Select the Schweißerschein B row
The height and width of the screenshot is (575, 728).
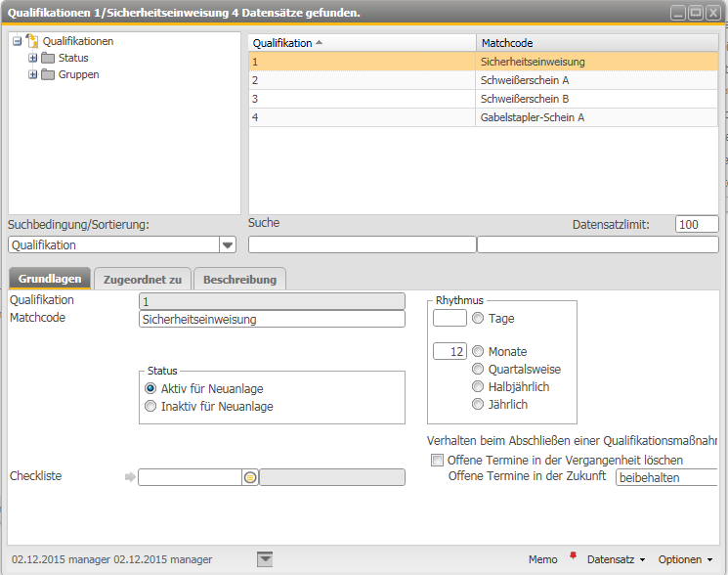click(484, 99)
